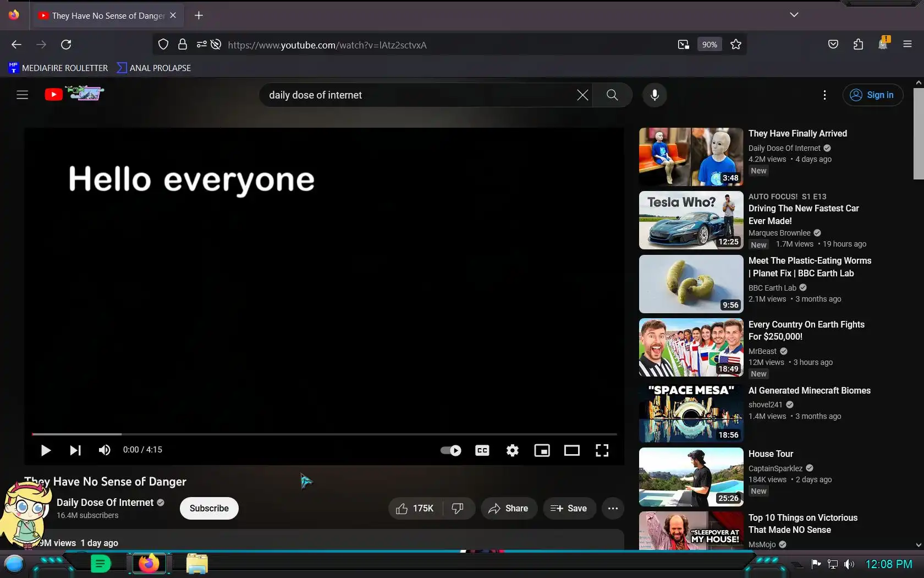The height and width of the screenshot is (578, 924).
Task: Open House Tour video by CaptainSparklez
Action: [x=771, y=454]
